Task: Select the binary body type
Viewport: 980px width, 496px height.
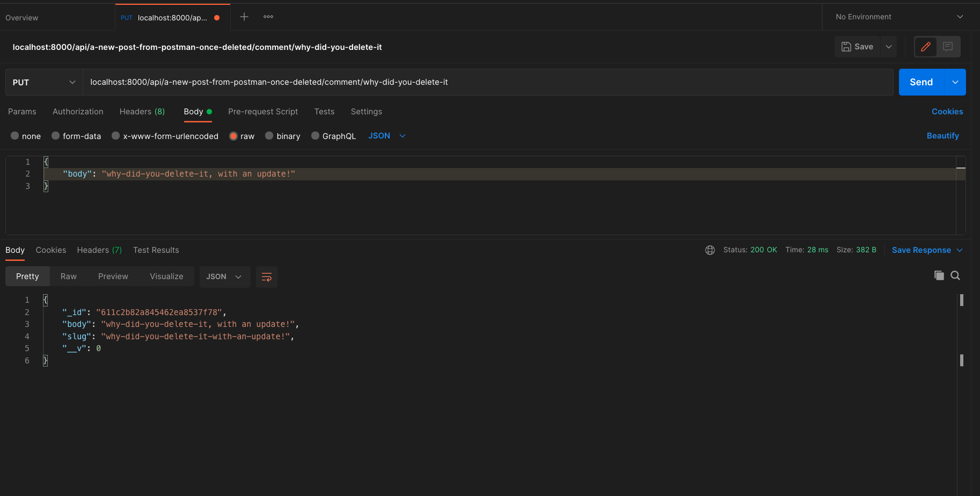Action: coord(283,136)
